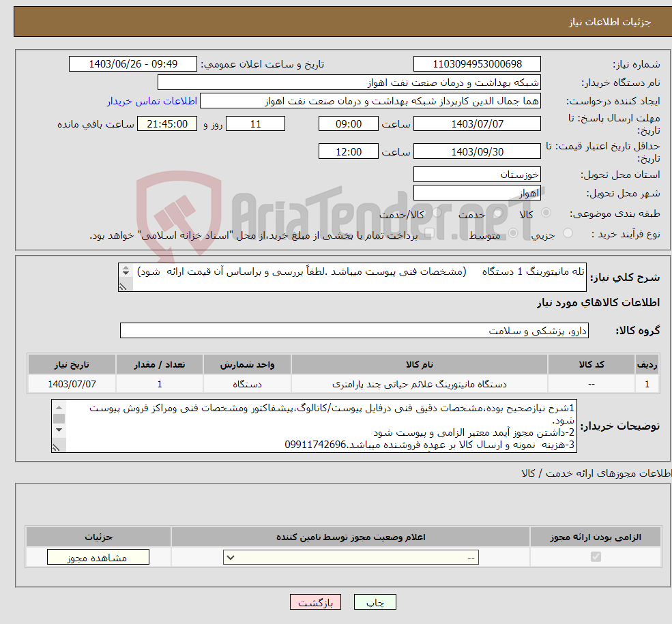Click the تاریخ نیاز column header

pos(72,364)
